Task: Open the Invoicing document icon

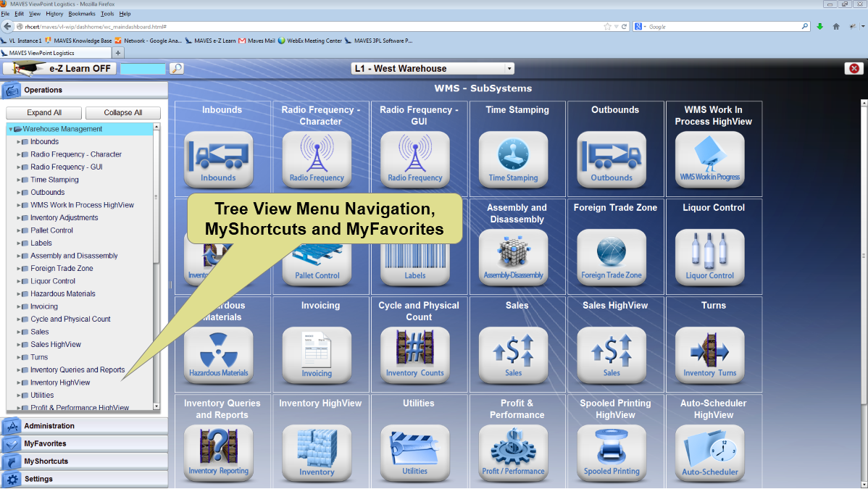Action: (x=317, y=355)
